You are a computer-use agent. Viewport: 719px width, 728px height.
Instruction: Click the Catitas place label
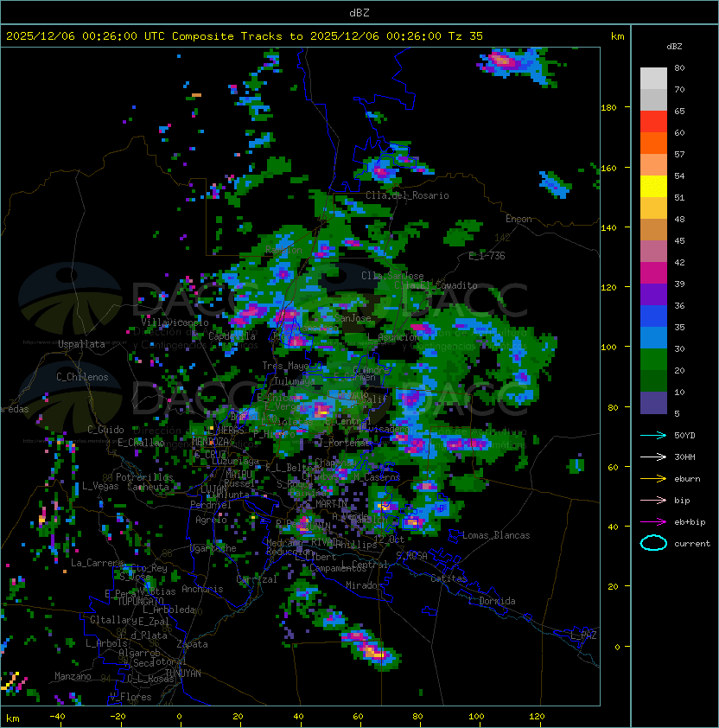point(449,578)
